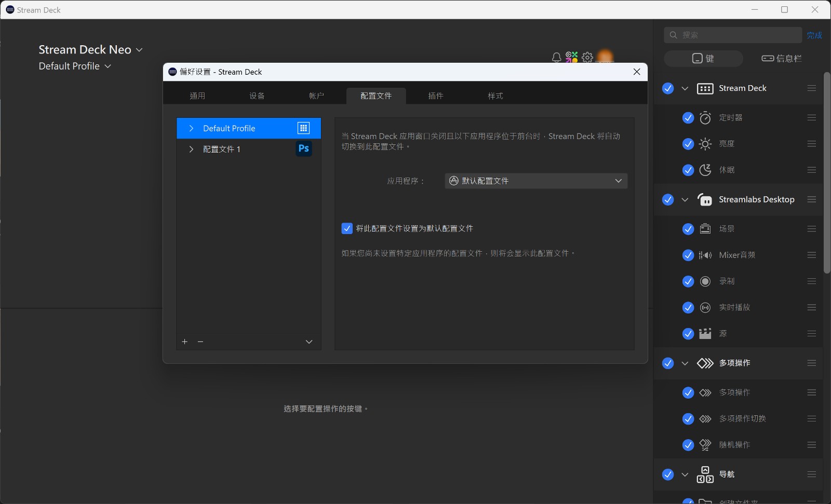
Task: Click the Stream Deck category keypad icon
Action: [x=705, y=88]
